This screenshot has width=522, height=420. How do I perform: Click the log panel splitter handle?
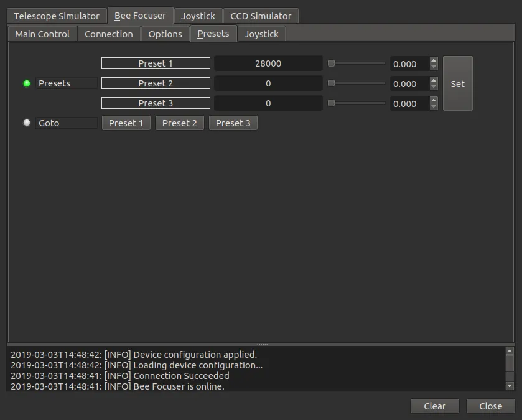(262, 345)
